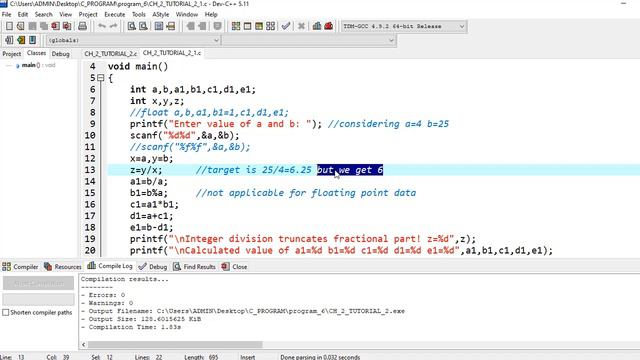Click the Indent toolbar icon
Viewport: 640px width, 360px height.
(190, 27)
